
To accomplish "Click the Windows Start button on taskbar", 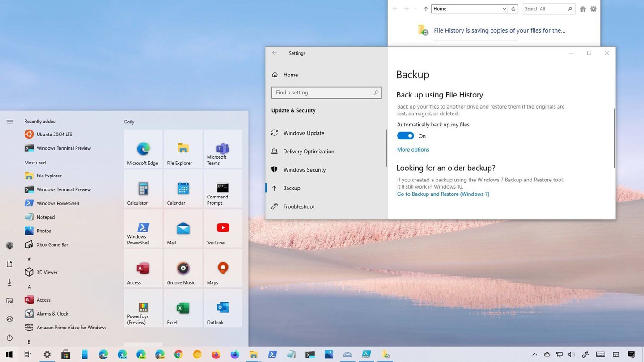I will click(9, 354).
